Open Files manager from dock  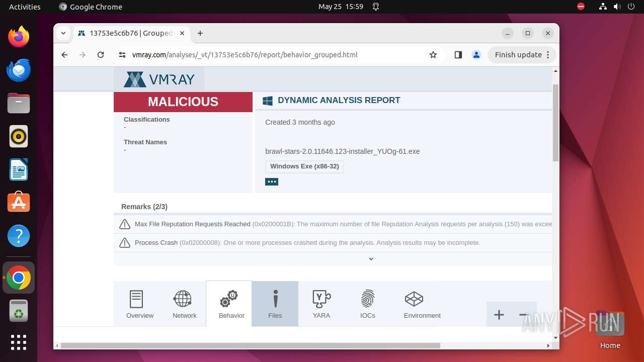tap(19, 103)
